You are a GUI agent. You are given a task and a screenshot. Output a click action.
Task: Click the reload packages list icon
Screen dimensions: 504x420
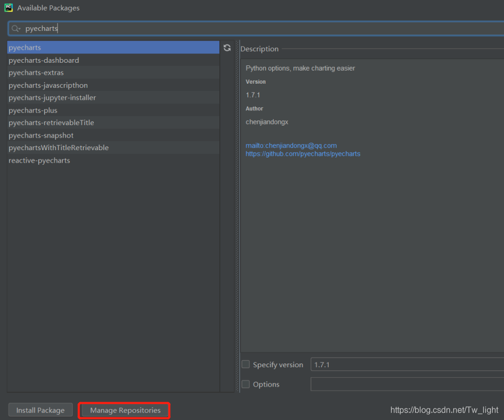point(227,48)
